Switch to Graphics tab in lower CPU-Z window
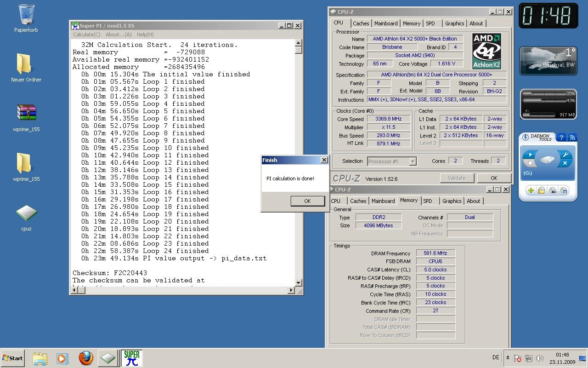588x368 pixels. pos(452,201)
